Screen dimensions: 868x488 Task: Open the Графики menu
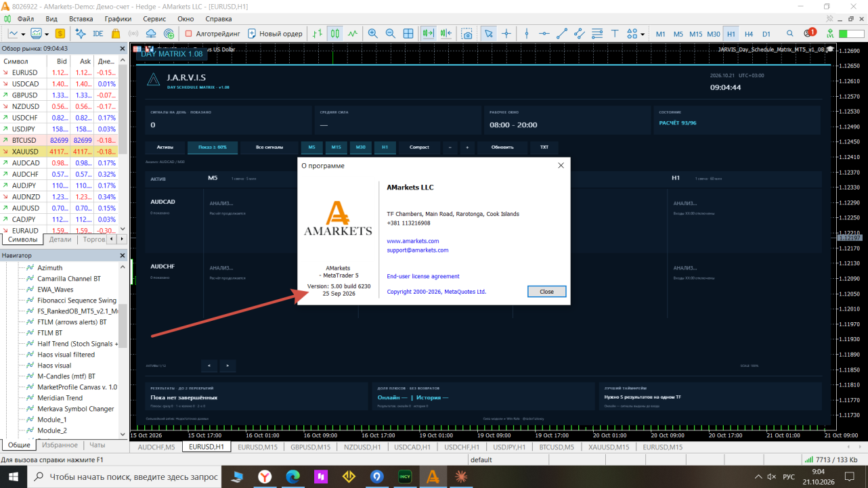click(118, 19)
